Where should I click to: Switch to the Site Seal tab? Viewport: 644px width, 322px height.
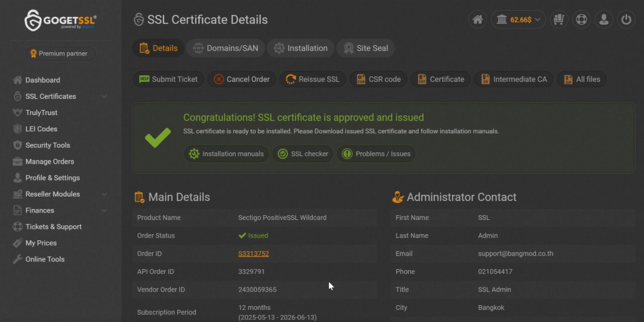[365, 48]
